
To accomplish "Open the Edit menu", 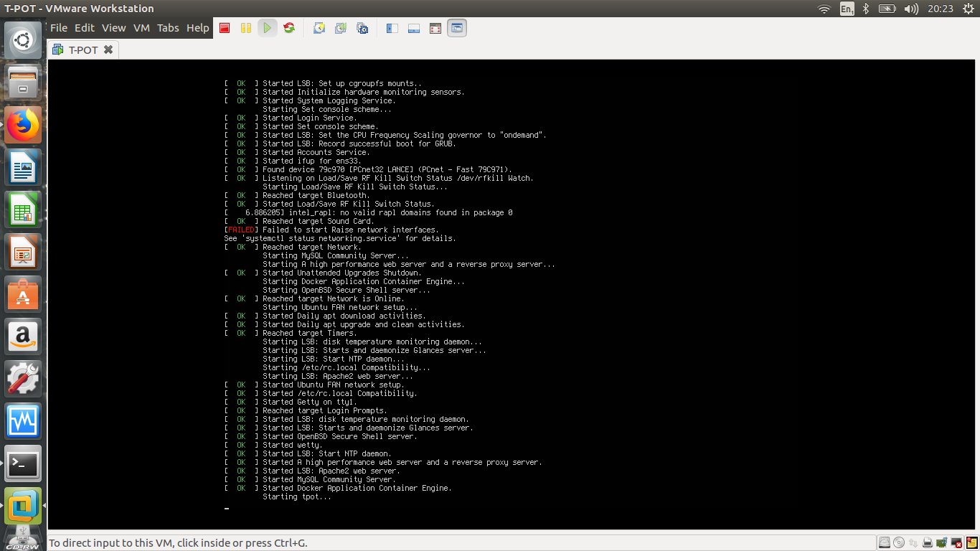I will pyautogui.click(x=85, y=28).
